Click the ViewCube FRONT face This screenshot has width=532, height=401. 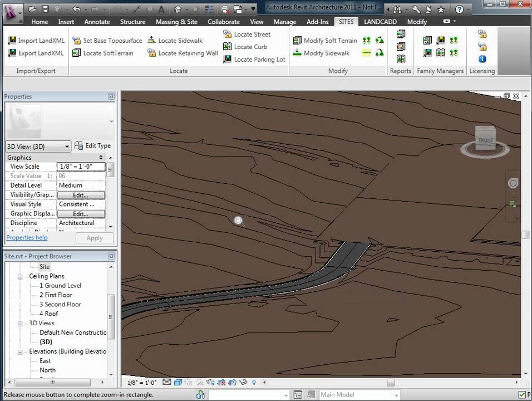point(485,140)
